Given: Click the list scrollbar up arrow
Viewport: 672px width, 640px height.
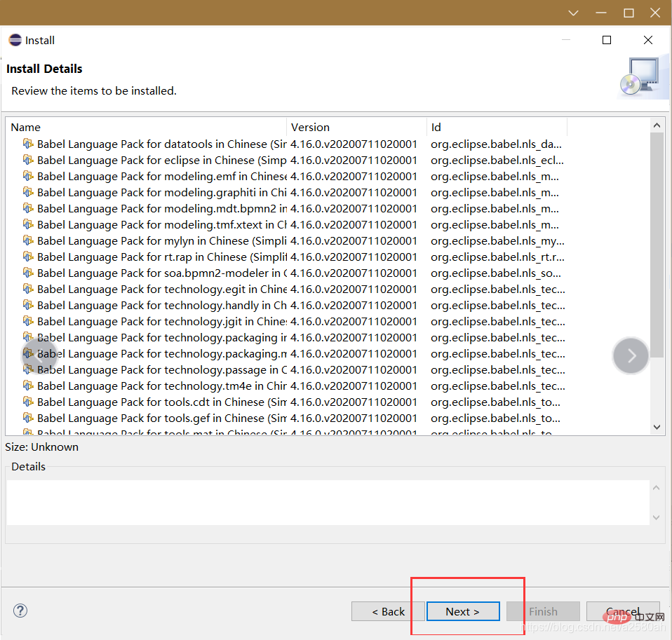Looking at the screenshot, I should (x=657, y=125).
